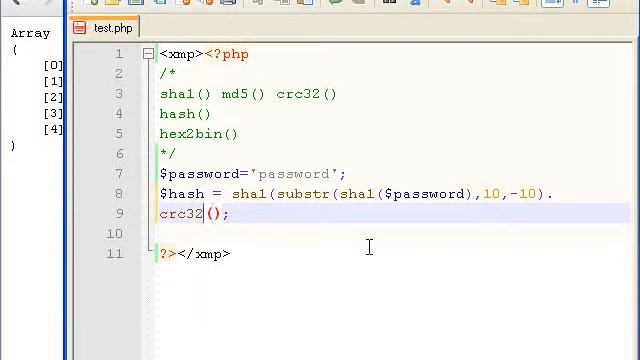640x360 pixels.
Task: Click the [4] index in browser output
Action: coord(53,129)
